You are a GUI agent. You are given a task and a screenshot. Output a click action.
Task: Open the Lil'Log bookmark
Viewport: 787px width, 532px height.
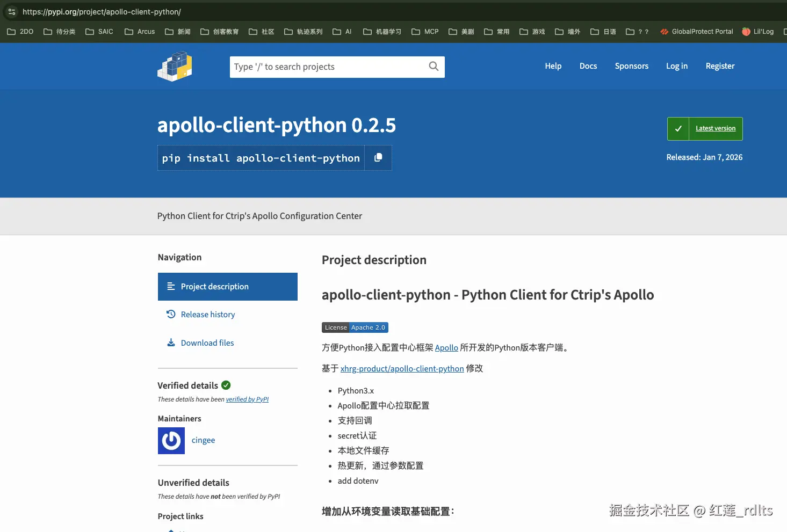coord(757,32)
